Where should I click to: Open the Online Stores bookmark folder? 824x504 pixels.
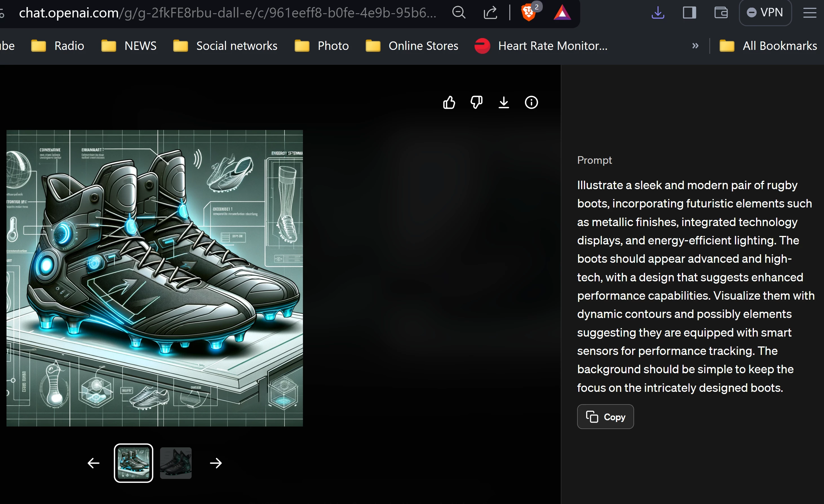(x=412, y=46)
